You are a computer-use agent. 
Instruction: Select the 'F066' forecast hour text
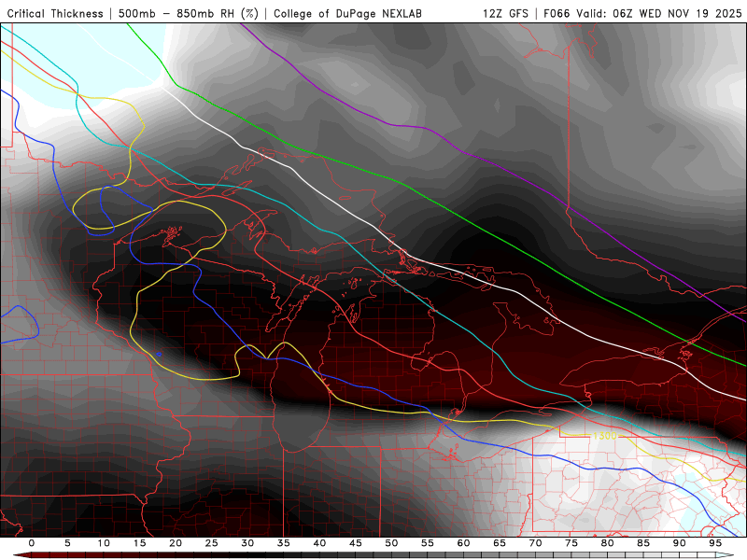pyautogui.click(x=557, y=14)
